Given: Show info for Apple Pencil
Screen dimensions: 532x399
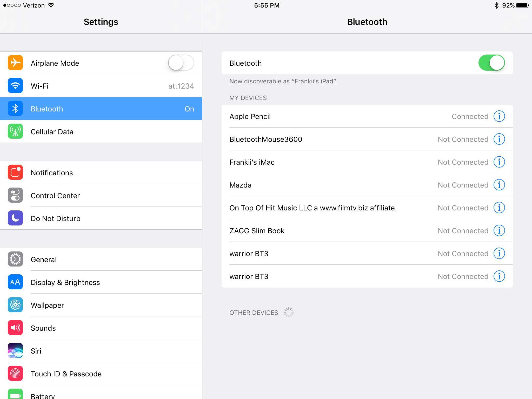Looking at the screenshot, I should (499, 116).
